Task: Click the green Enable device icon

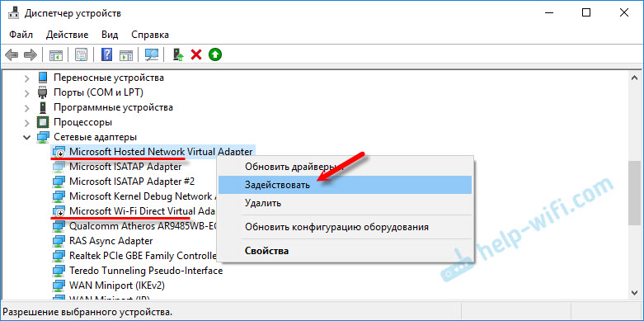Action: [x=214, y=54]
